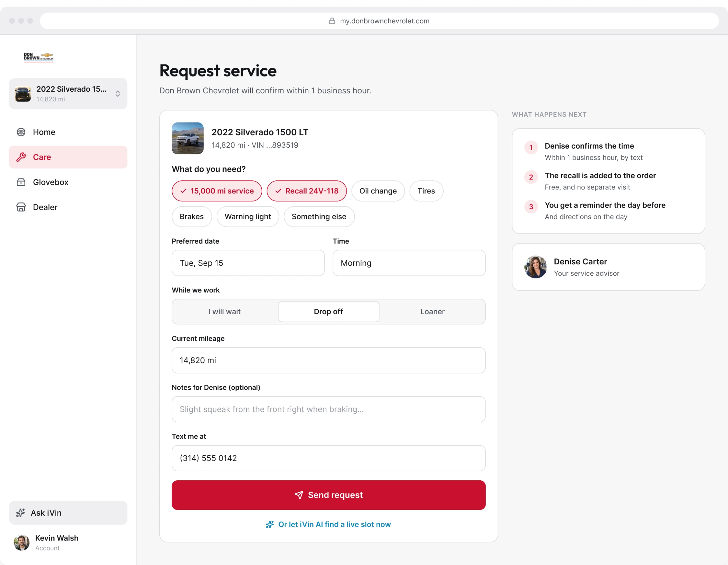
Task: Click the Care wrench icon
Action: click(x=21, y=157)
